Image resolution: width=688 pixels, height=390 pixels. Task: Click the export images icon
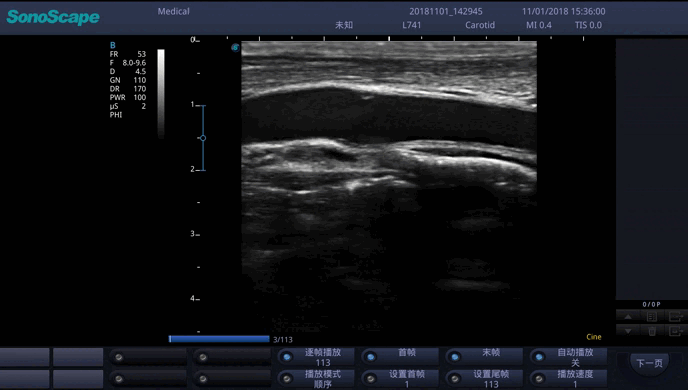pyautogui.click(x=676, y=316)
